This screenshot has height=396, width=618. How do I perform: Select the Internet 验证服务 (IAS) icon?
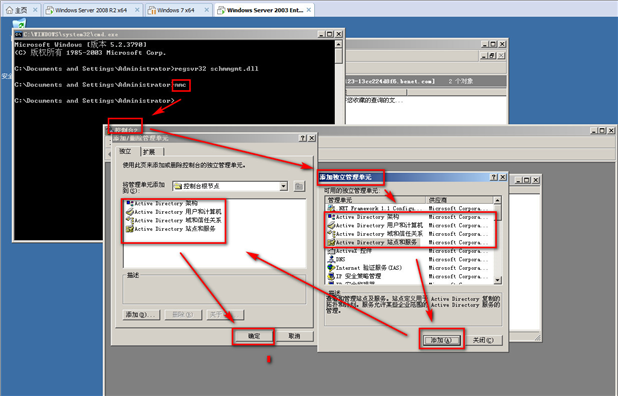[331, 268]
